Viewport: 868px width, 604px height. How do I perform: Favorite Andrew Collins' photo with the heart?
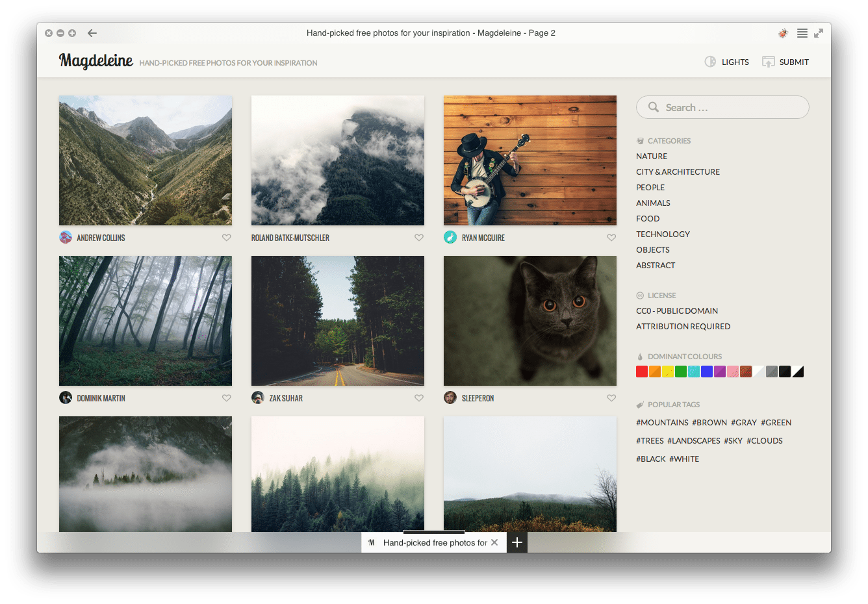tap(227, 238)
